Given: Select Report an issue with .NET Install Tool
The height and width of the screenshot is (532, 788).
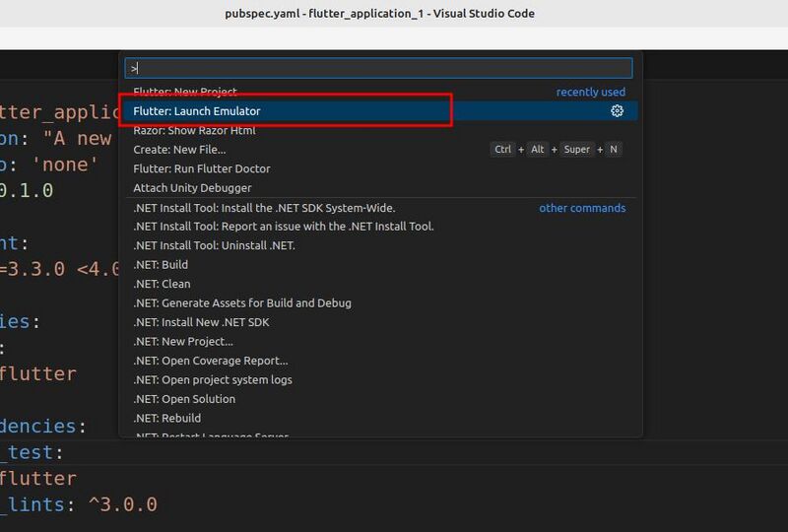Looking at the screenshot, I should coord(380,227).
